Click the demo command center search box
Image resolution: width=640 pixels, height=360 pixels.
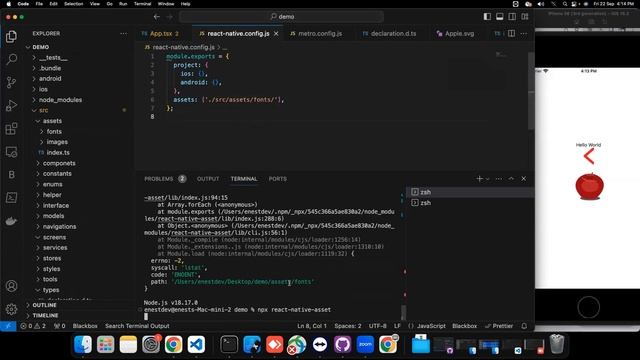pyautogui.click(x=281, y=17)
